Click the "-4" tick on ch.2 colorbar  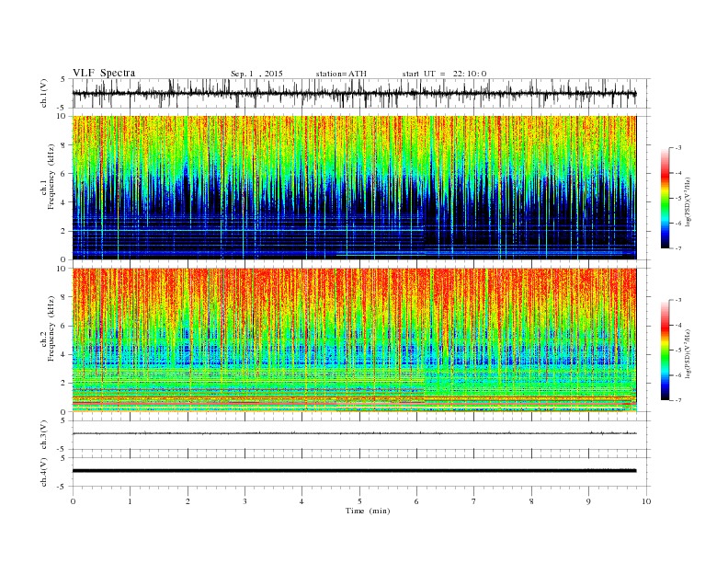pyautogui.click(x=678, y=325)
